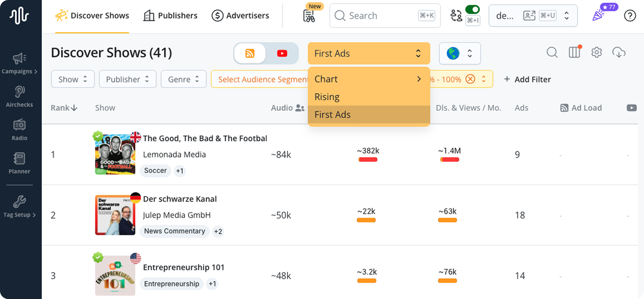Open the Planner sidebar icon
The width and height of the screenshot is (644, 299).
19,163
